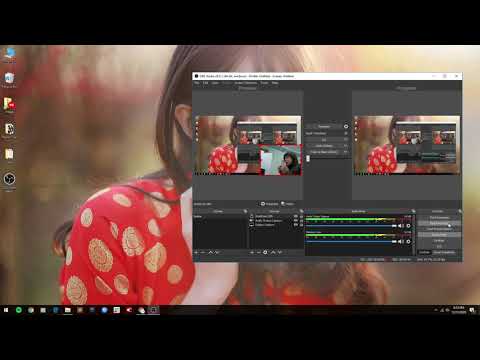Click the transition T-bar slider handle
The width and height of the screenshot is (480, 360).
coord(308,159)
